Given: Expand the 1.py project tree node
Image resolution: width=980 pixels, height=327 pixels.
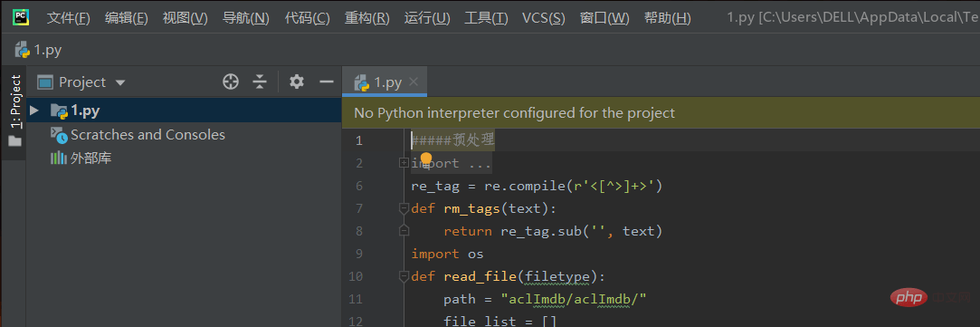Looking at the screenshot, I should tap(35, 111).
